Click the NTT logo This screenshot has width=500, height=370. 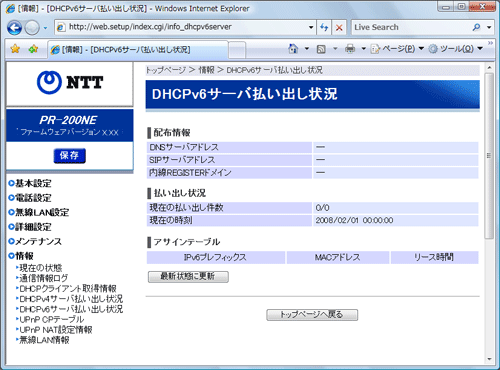(x=70, y=82)
